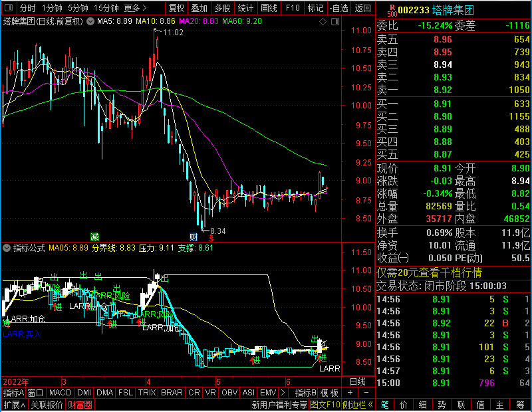This screenshot has height=412, width=532.
Task: Switch to the 主 main-force tab
Action: [x=500, y=405]
